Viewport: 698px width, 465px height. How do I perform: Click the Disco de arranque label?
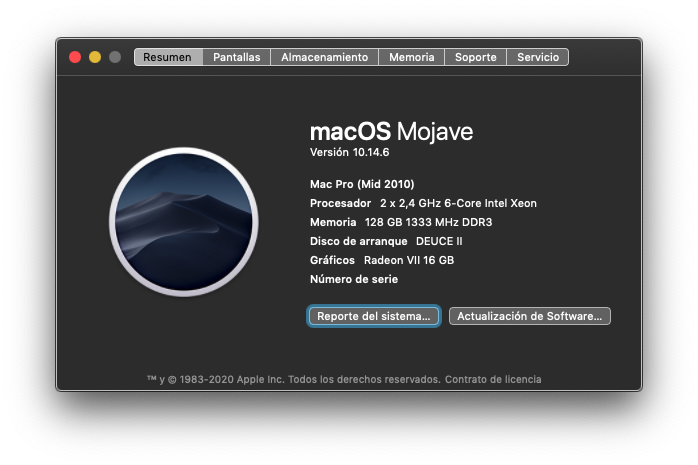click(358, 241)
